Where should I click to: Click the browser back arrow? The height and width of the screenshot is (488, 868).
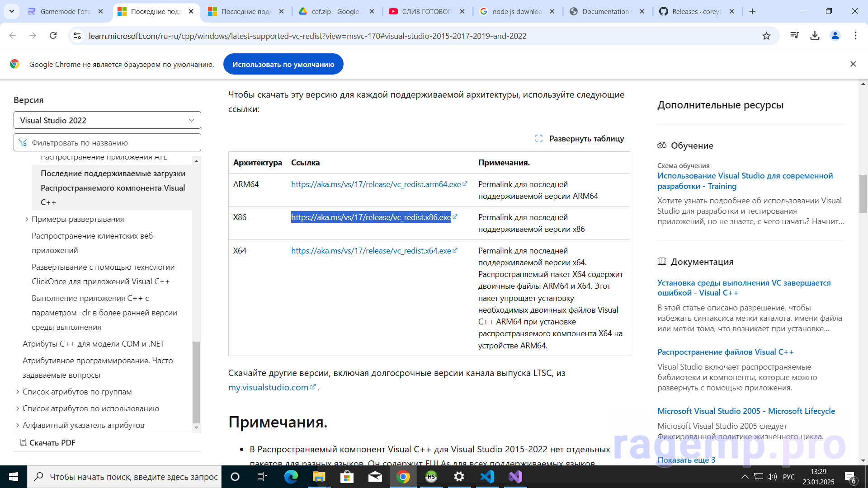pos(13,36)
